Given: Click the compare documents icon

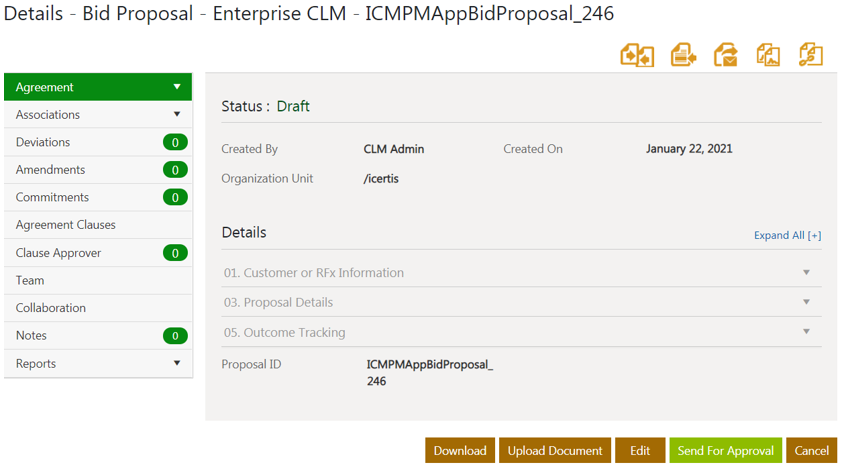Looking at the screenshot, I should (x=637, y=55).
